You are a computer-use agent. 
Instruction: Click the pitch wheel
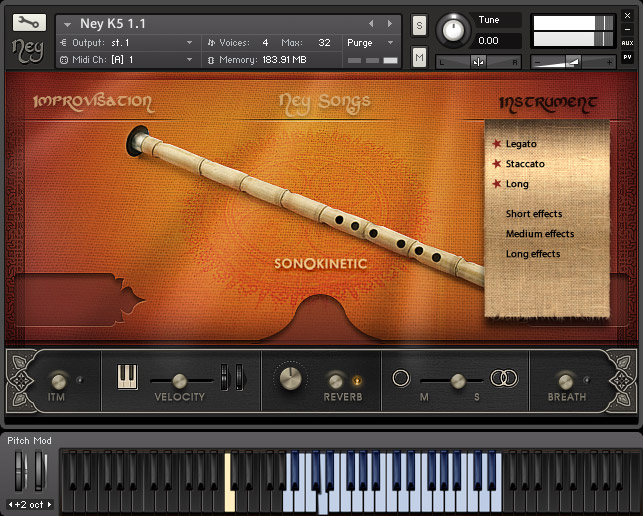pyautogui.click(x=20, y=470)
